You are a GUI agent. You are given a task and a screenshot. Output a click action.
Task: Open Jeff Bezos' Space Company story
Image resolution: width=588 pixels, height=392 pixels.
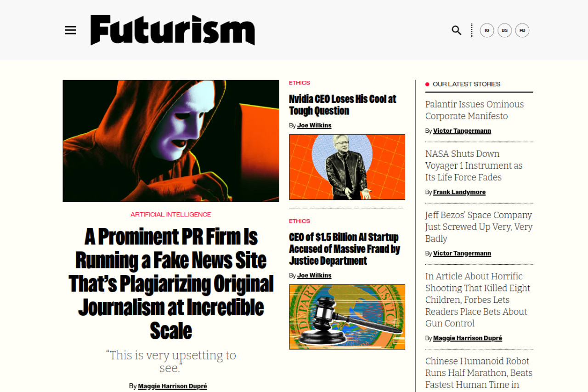pos(479,227)
